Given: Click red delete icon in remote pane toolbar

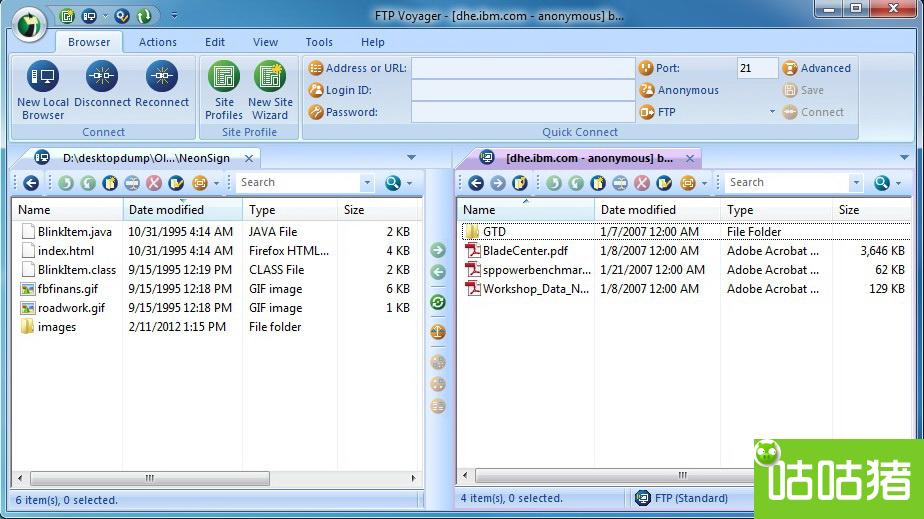Looking at the screenshot, I should point(642,183).
